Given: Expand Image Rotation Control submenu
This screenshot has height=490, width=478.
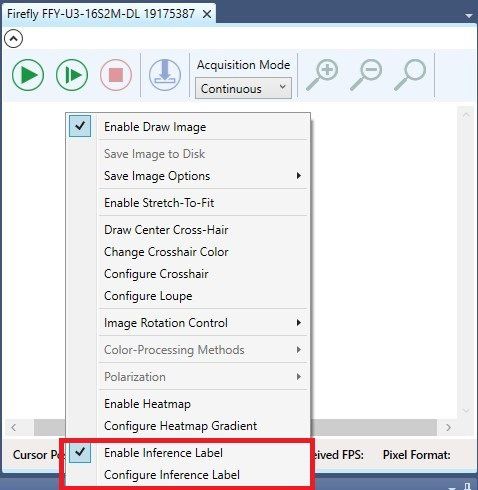Looking at the screenshot, I should [187, 323].
